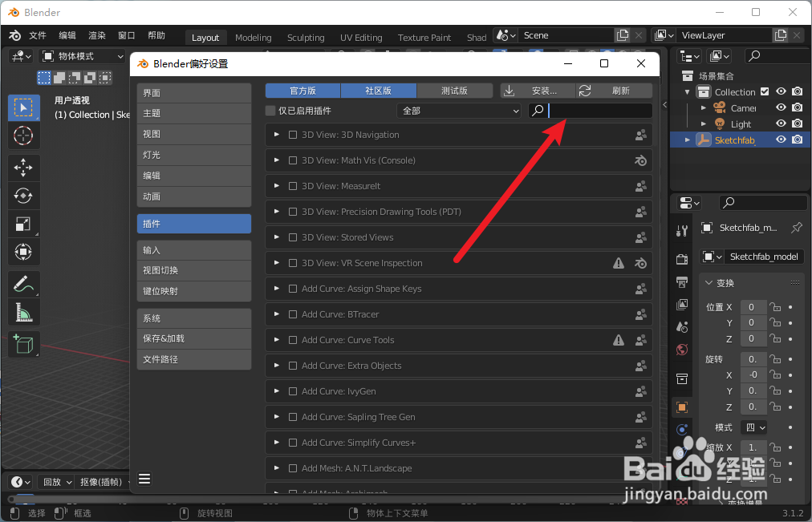Click the VR Scene Inspection warning icon
This screenshot has height=522, width=812.
pyautogui.click(x=619, y=263)
